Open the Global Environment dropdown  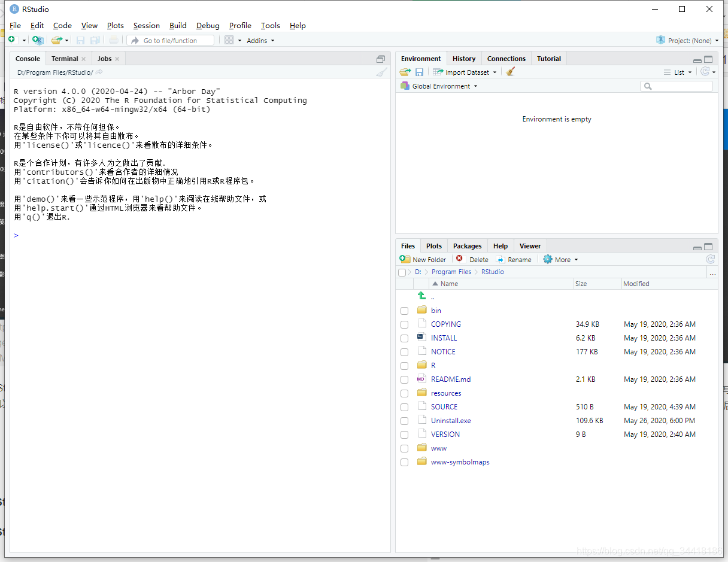(439, 86)
